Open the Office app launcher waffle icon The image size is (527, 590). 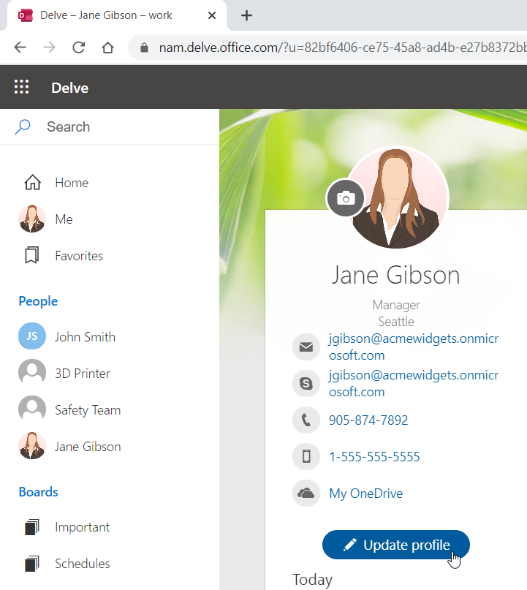pos(21,87)
